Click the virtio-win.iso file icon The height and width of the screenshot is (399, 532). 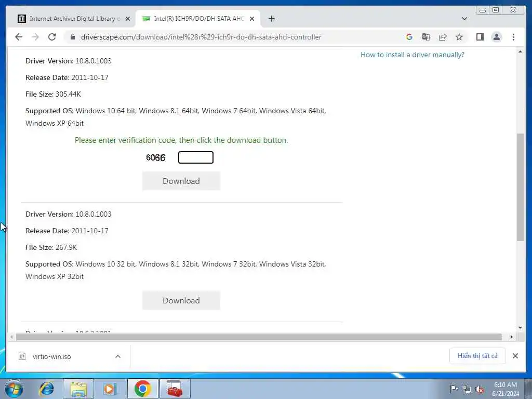[22, 356]
